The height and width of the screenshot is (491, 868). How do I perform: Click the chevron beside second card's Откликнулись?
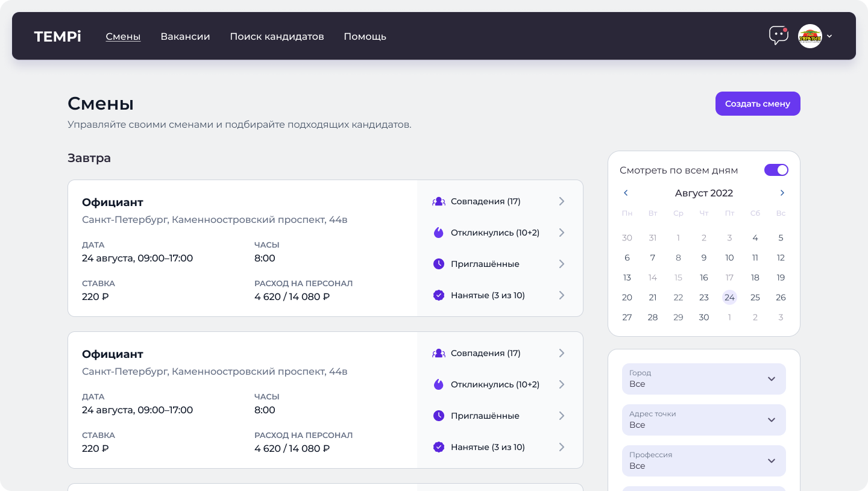point(561,384)
